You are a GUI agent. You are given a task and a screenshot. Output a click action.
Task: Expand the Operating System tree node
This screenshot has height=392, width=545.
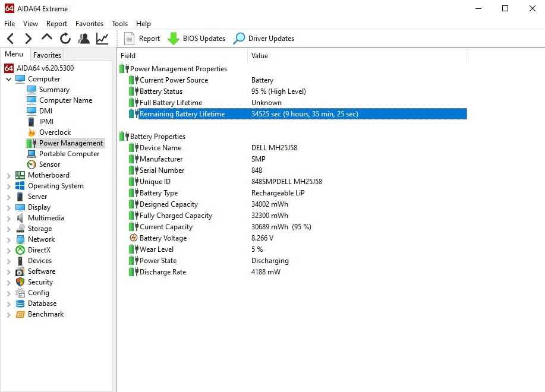point(9,186)
